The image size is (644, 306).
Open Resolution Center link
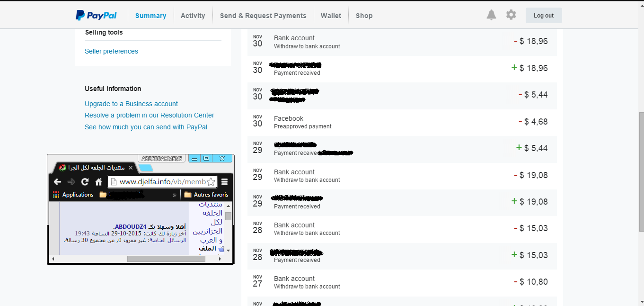(150, 115)
